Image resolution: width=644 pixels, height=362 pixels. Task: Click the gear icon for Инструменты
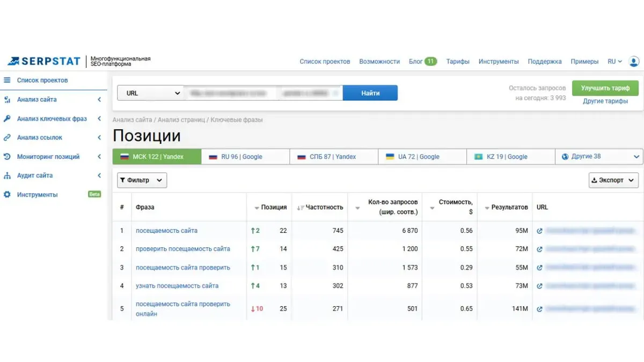tap(7, 195)
